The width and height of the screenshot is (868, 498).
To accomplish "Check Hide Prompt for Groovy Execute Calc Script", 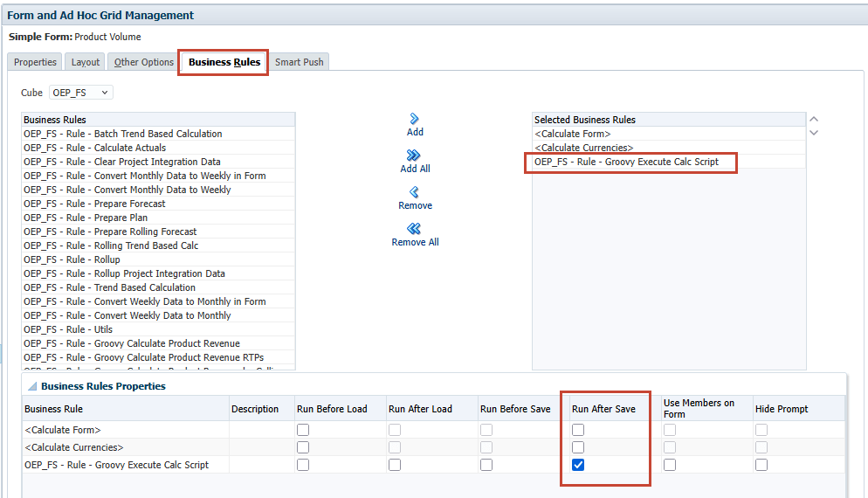I will (x=761, y=465).
